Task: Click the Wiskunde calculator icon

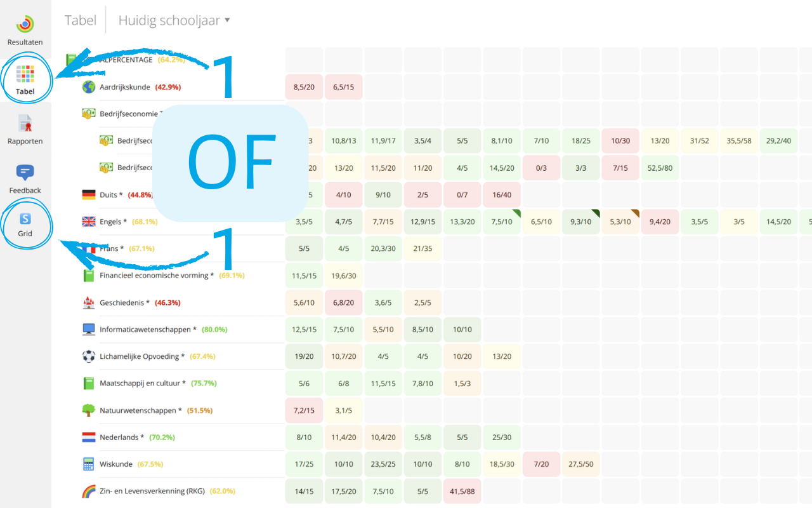Action: [x=89, y=464]
